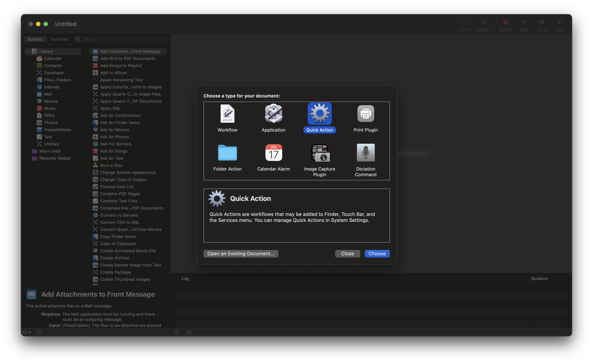The height and width of the screenshot is (364, 593).
Task: Select the Calendar Alarm icon
Action: point(273,153)
